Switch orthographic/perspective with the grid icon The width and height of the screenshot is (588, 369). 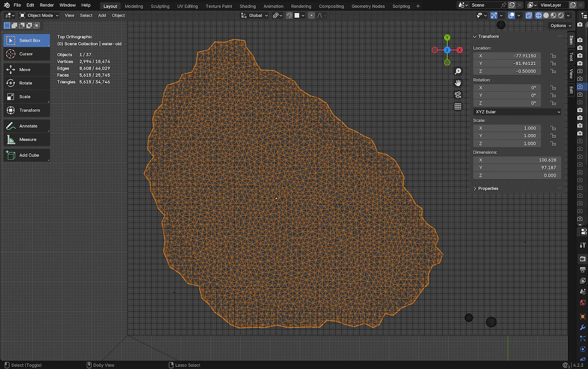pos(458,107)
